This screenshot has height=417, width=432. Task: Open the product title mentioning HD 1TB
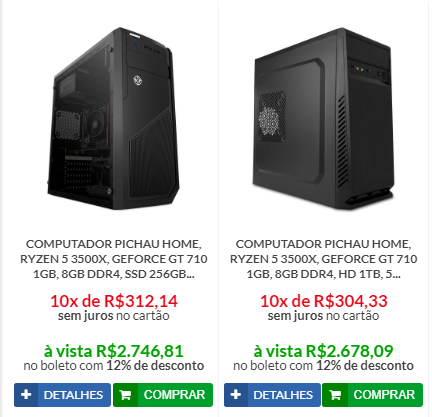[x=323, y=259]
